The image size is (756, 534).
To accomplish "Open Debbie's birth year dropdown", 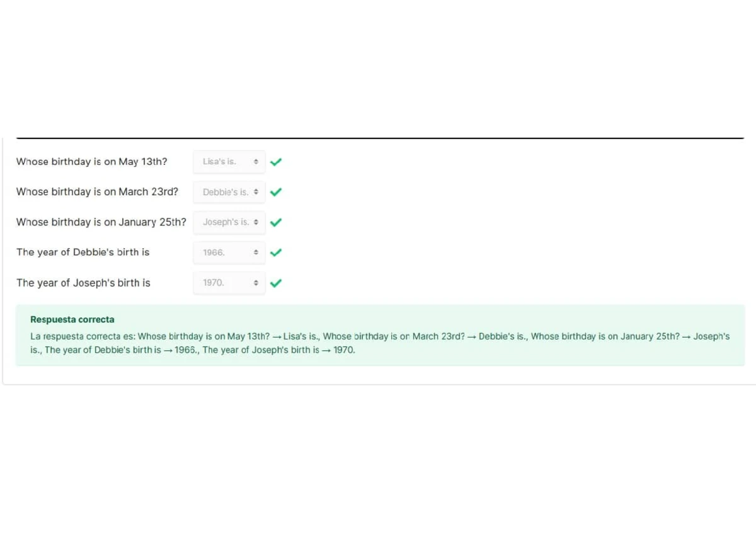I will click(x=229, y=253).
